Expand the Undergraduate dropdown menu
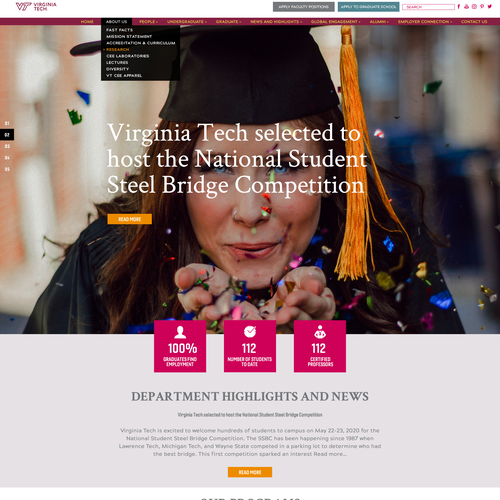The height and width of the screenshot is (500, 500). [187, 22]
